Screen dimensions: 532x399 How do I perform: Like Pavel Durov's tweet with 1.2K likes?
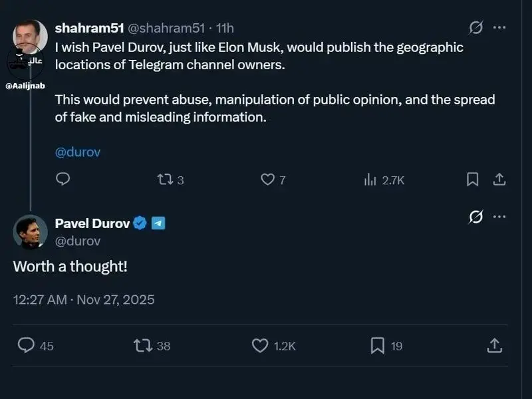point(260,345)
